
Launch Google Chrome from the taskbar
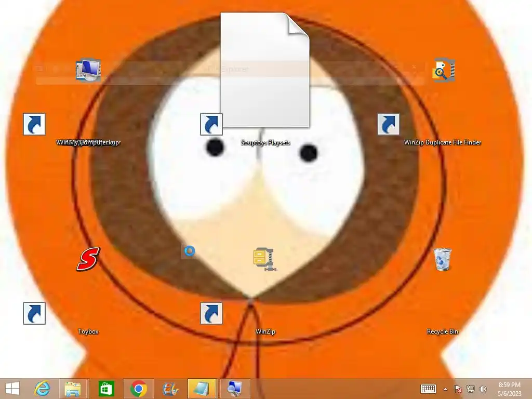pyautogui.click(x=138, y=389)
